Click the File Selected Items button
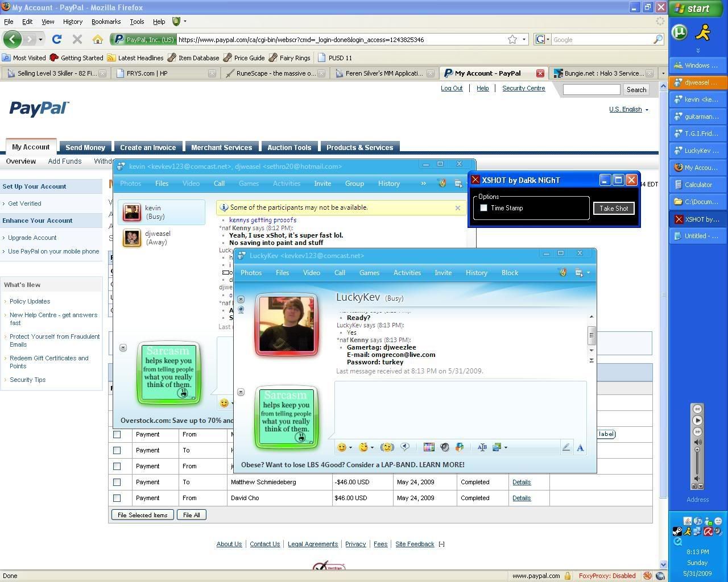Image resolution: width=728 pixels, height=582 pixels. point(142,515)
